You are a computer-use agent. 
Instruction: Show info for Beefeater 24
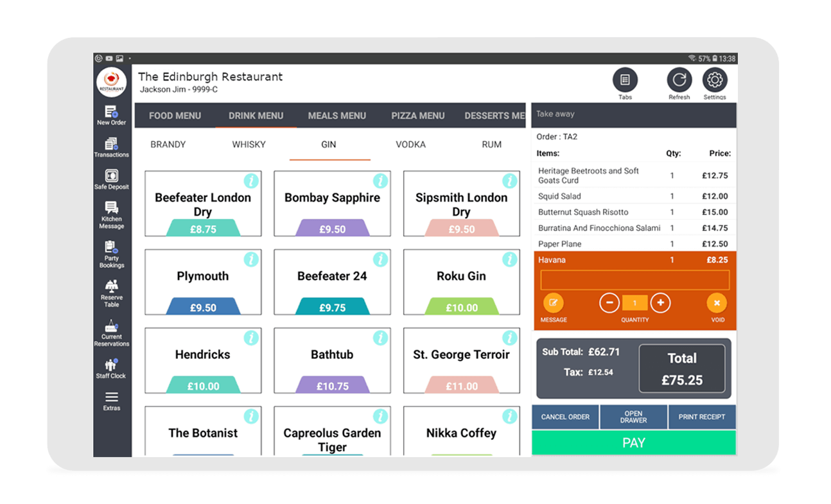[x=380, y=259]
